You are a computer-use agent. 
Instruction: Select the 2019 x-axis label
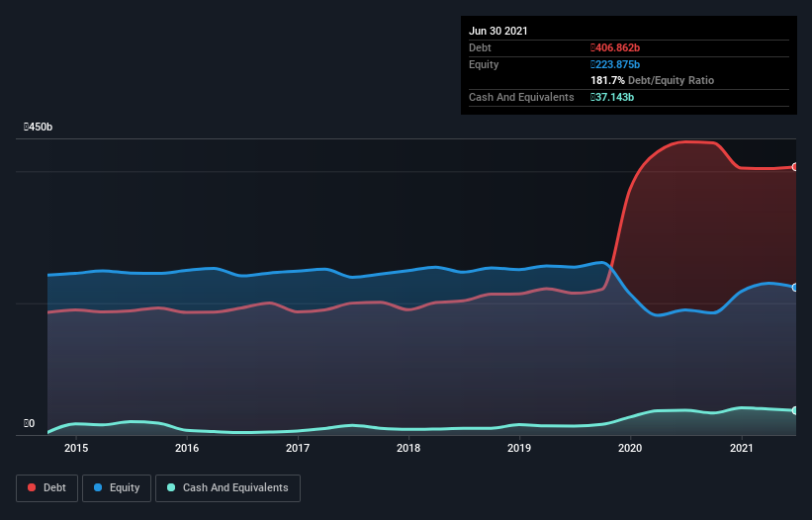coord(519,448)
